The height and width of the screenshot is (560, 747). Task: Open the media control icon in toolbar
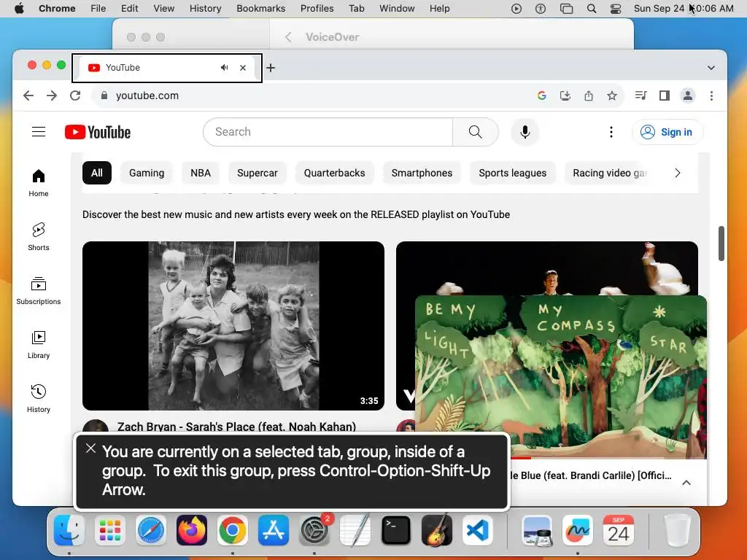[640, 96]
